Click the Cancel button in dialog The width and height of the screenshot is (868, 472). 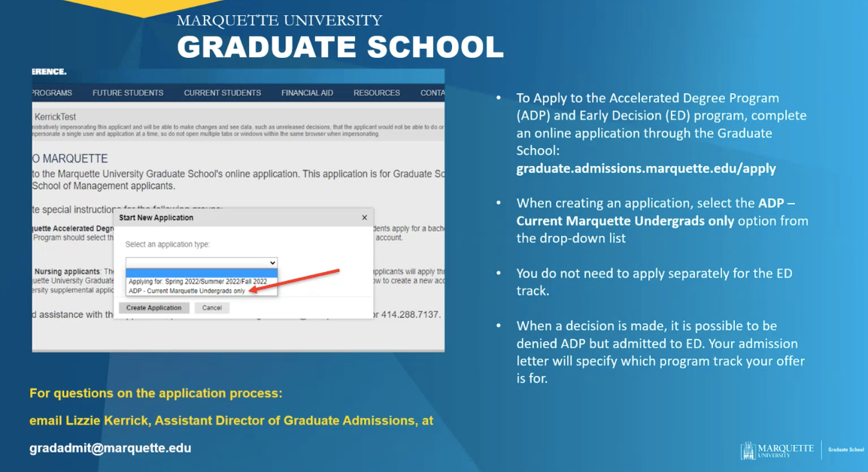[x=211, y=307]
